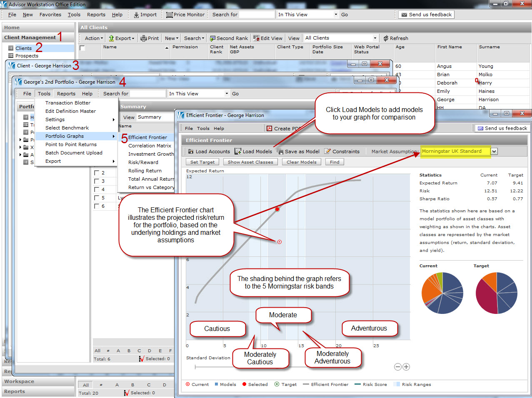Screen dimensions: 532x398
Task: Tick the checkbox for row 5
Action: tap(97, 198)
